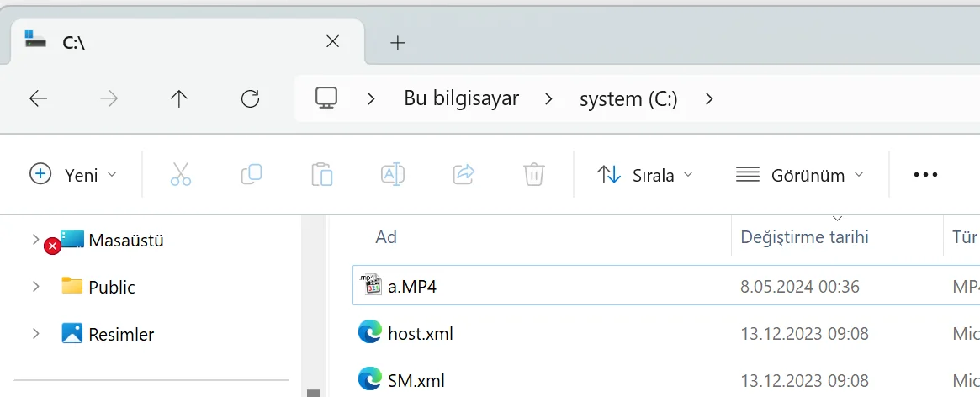Click the navigation pane scrollbar thumb

313,394
